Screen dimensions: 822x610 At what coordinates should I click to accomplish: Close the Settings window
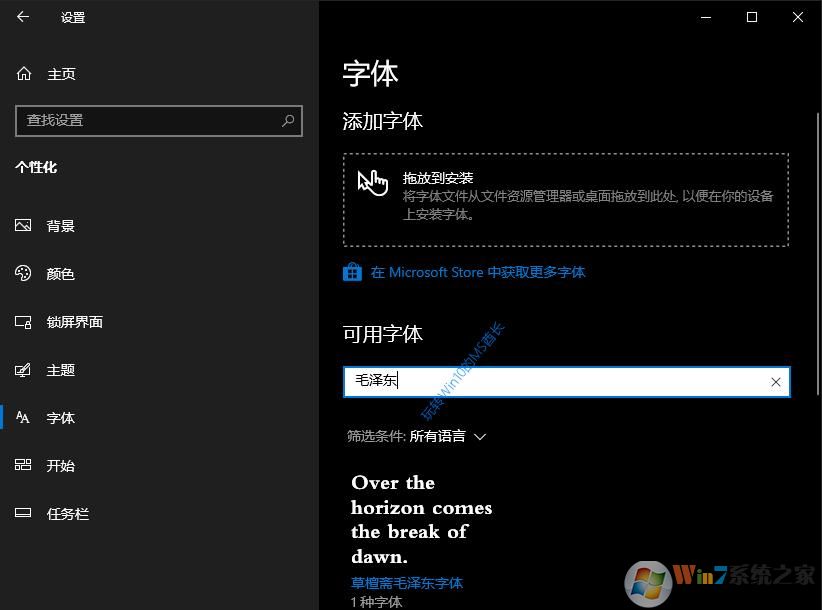coord(798,17)
